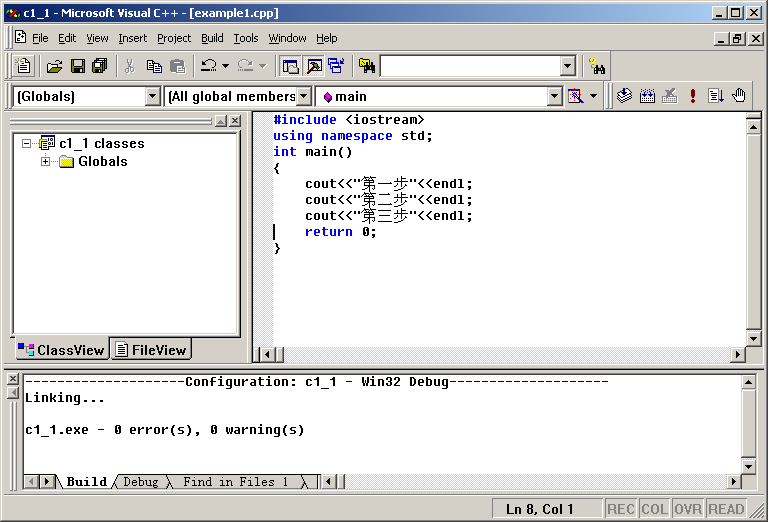Toggle the OVR overtype indicator in status bar
The height and width of the screenshot is (522, 768).
point(687,509)
